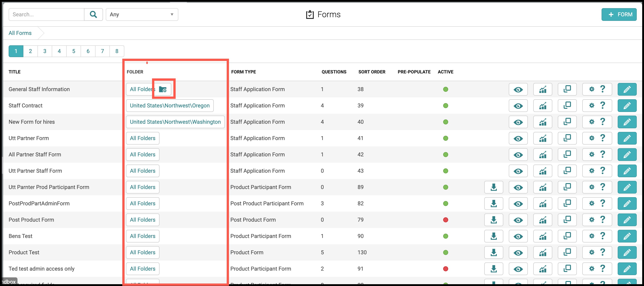This screenshot has height=286, width=644.
Task: Open the move-folder icon for General Staff Information
Action: click(163, 89)
